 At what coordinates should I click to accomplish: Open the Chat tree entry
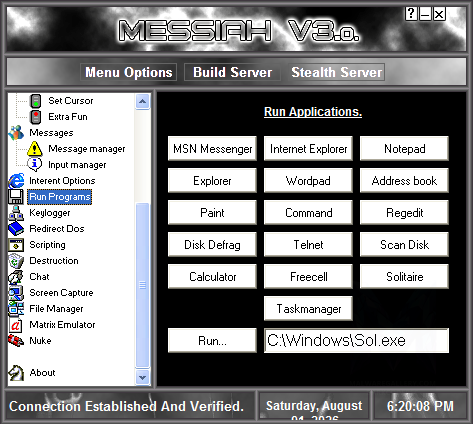click(x=39, y=277)
